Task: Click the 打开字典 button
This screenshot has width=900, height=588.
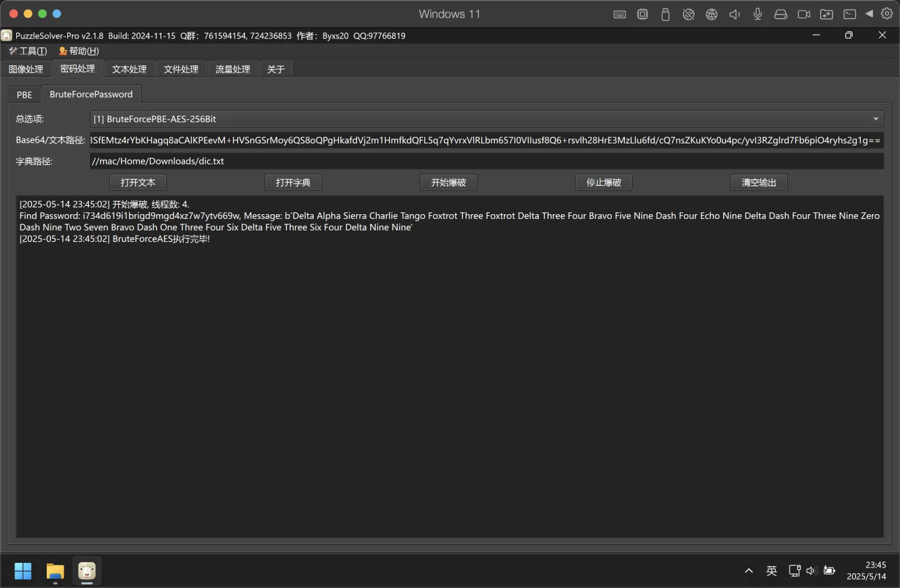Action: pos(293,182)
